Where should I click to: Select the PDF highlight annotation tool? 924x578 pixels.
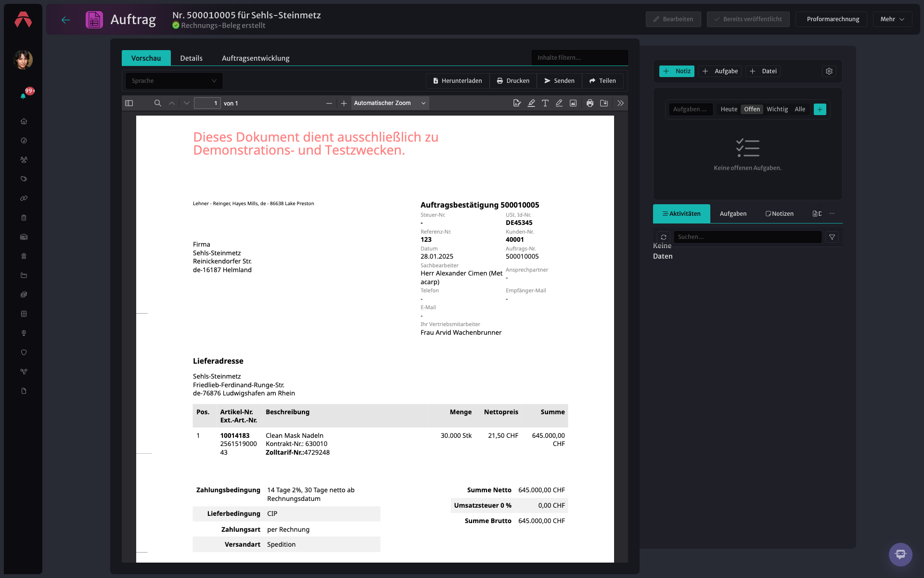pos(531,103)
